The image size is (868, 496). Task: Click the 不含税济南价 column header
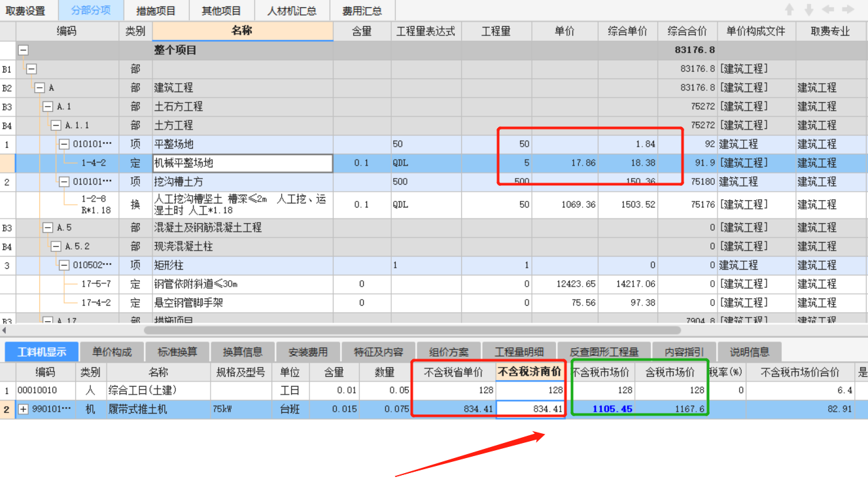(x=530, y=372)
